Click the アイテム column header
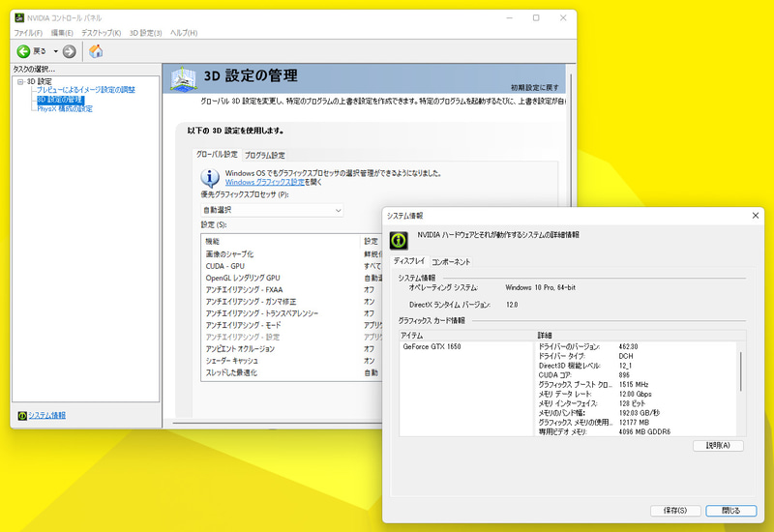The image size is (774, 532). click(466, 336)
